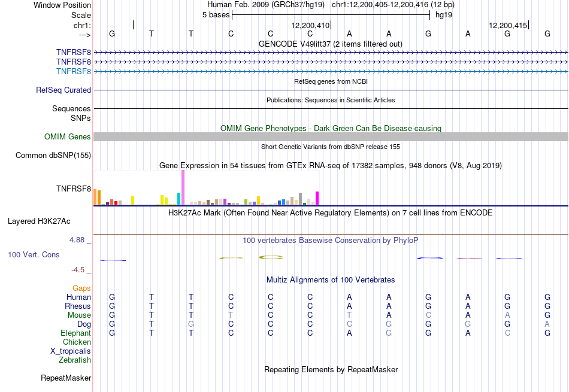Image resolution: width=569 pixels, height=392 pixels.
Task: Click the 'RefSeq genes from NCBI' track title
Action: click(x=331, y=81)
